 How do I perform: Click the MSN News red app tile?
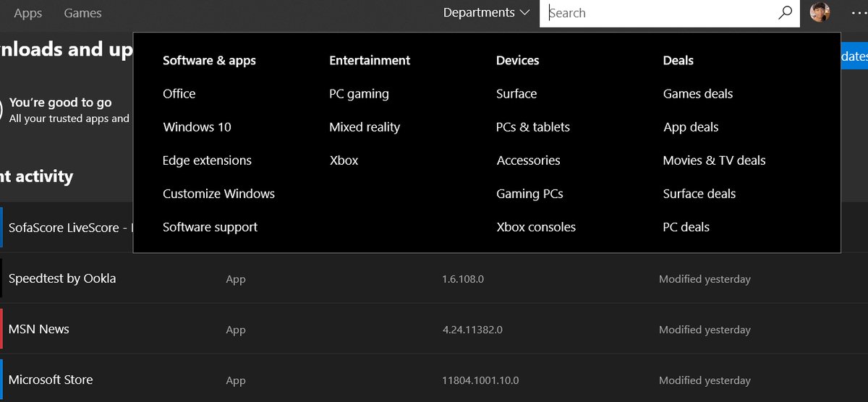1,329
